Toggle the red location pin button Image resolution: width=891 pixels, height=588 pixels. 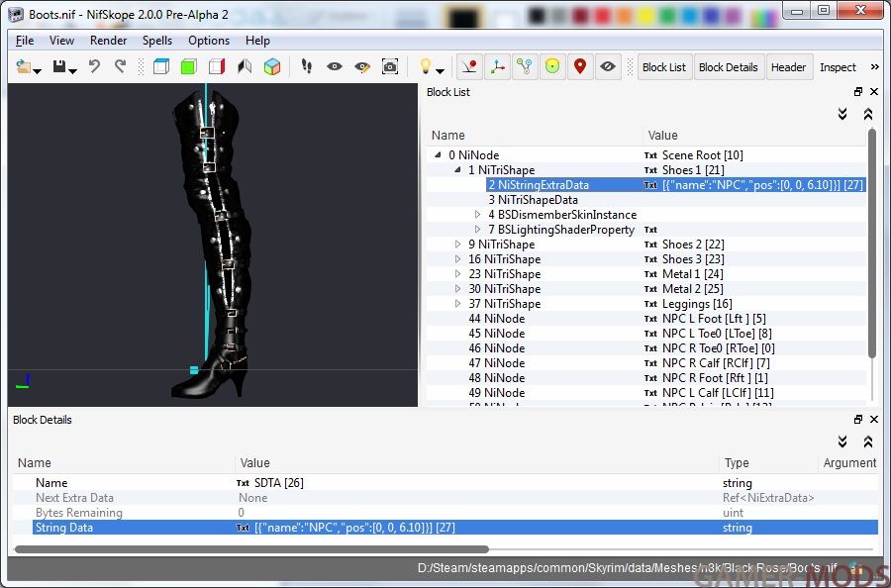[579, 67]
